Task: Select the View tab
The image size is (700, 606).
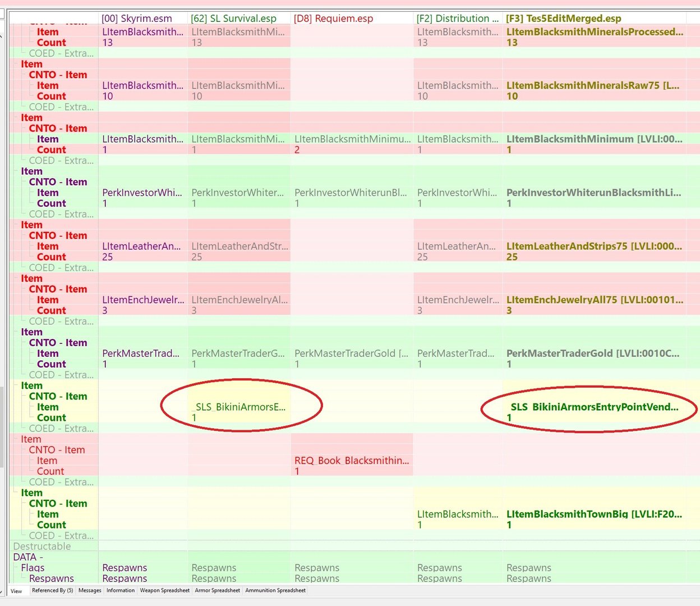Action: point(17,591)
